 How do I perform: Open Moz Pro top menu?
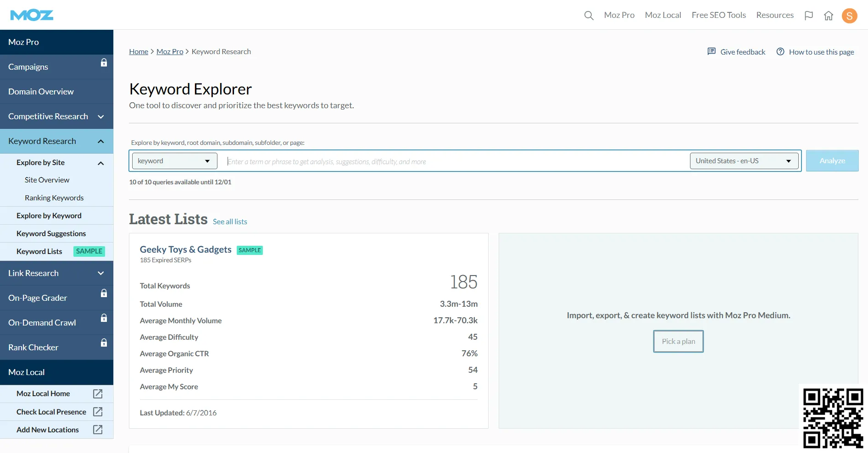click(619, 15)
